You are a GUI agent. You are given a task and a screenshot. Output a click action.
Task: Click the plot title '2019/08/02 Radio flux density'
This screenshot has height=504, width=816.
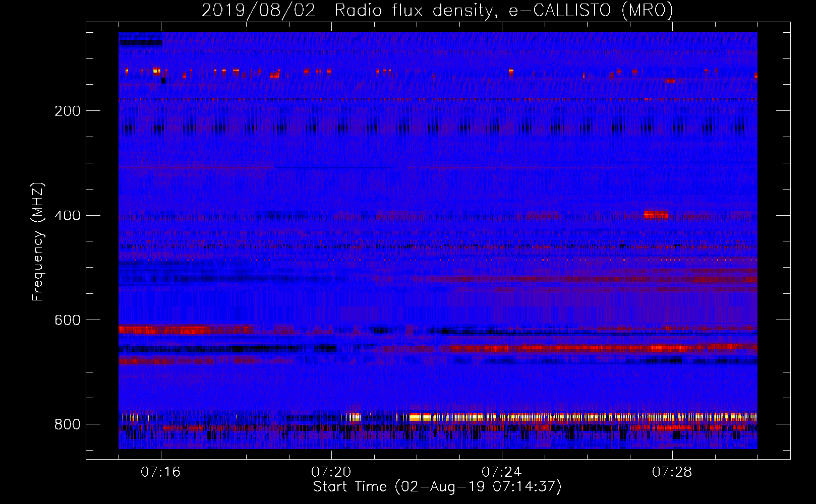(437, 10)
